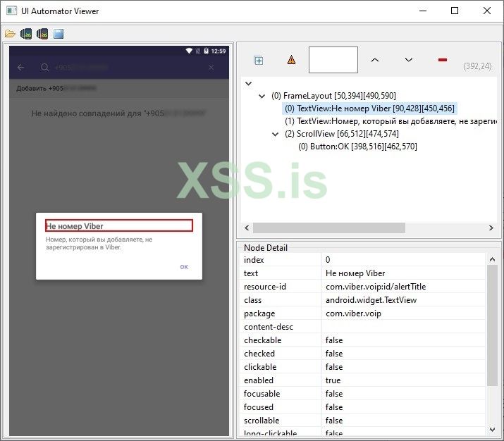This screenshot has width=504, height=441.
Task: Go to the previous search result with the up arrow
Action: click(375, 60)
